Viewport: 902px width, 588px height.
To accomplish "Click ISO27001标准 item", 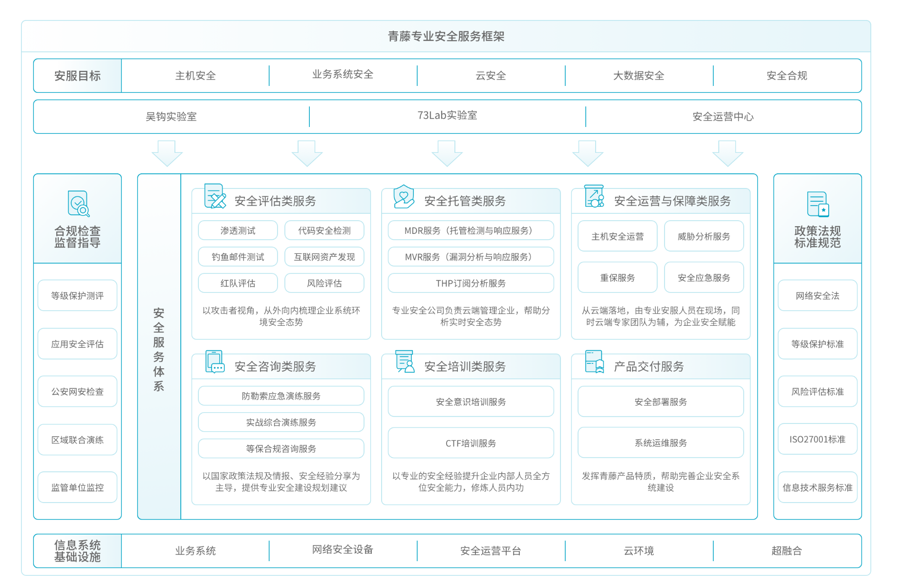I will pyautogui.click(x=818, y=440).
